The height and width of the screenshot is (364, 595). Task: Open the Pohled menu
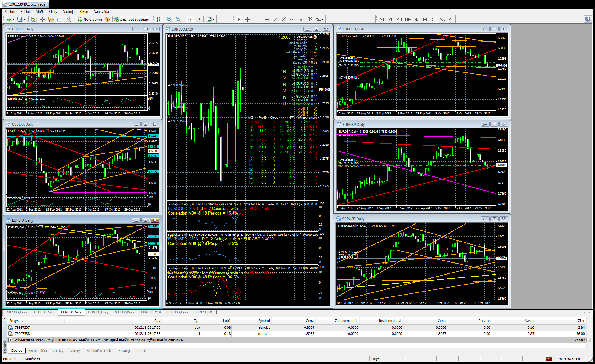pyautogui.click(x=26, y=12)
